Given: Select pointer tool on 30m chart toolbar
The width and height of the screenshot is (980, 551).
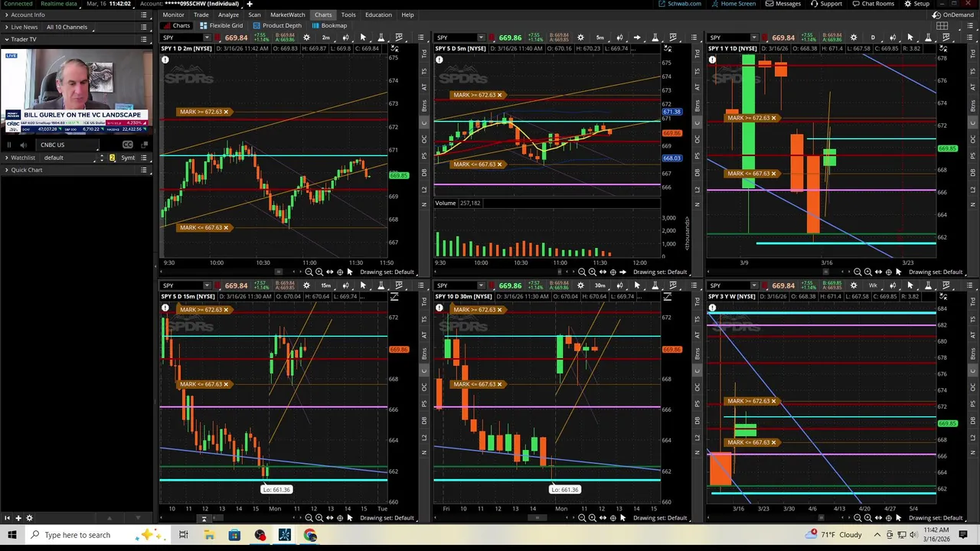Looking at the screenshot, I should point(637,285).
